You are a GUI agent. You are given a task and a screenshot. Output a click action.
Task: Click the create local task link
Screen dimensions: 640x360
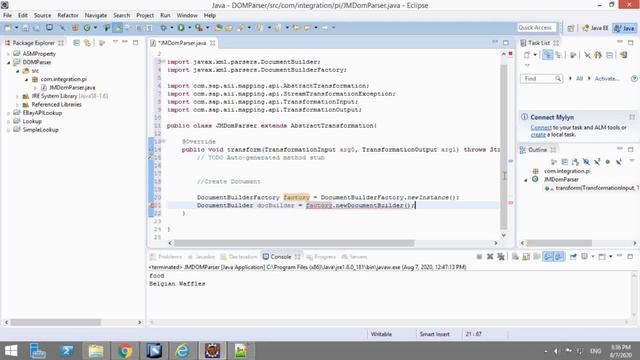pos(538,135)
